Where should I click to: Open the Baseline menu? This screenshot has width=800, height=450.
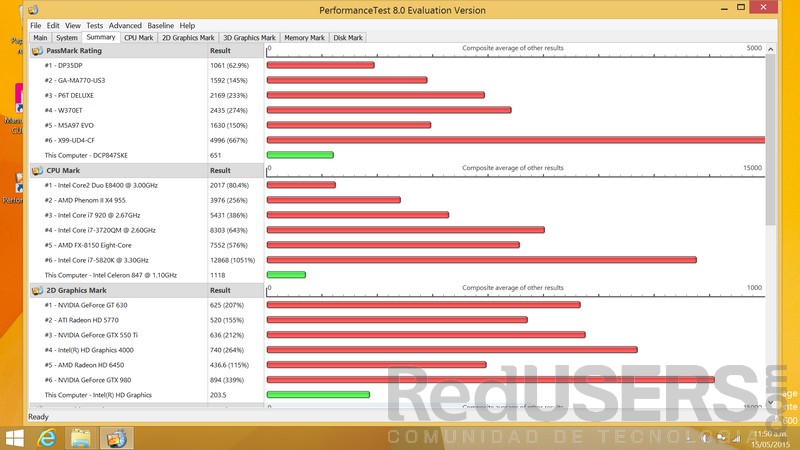click(x=161, y=26)
